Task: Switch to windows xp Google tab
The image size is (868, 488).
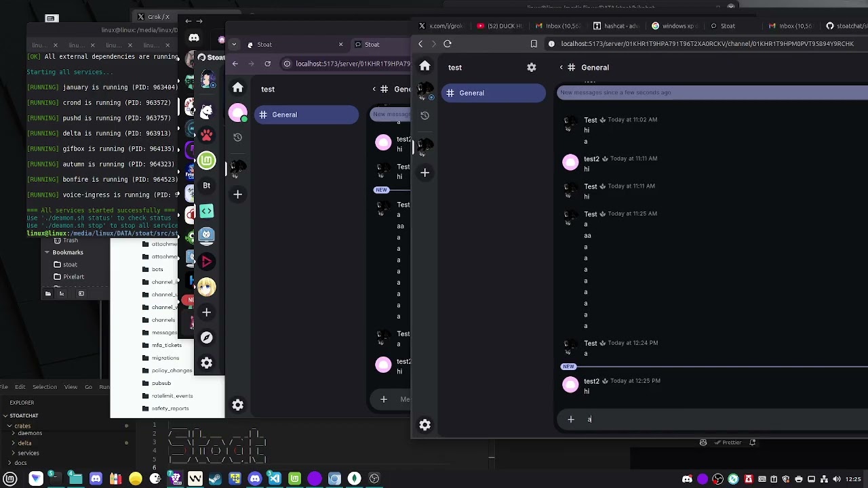Action: 675,26
